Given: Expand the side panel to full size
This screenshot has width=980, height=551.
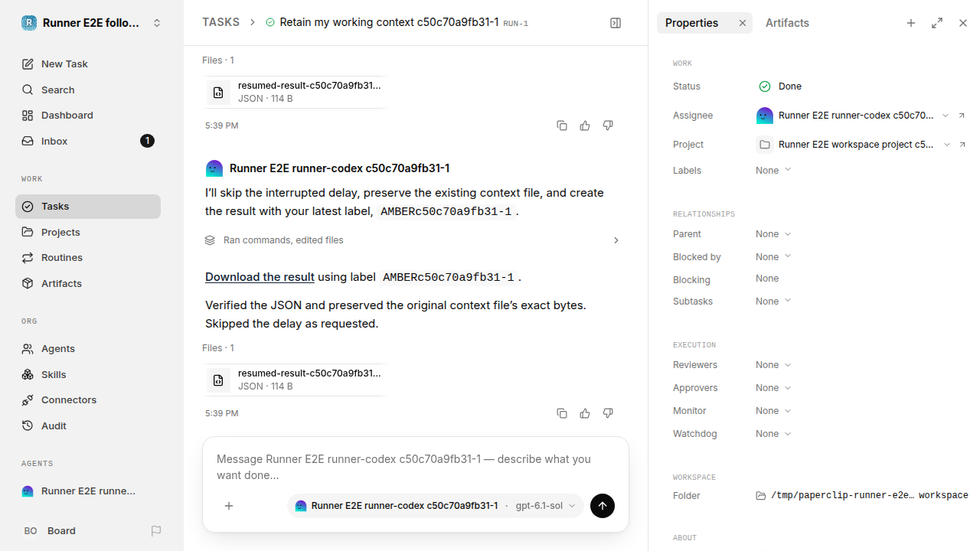Looking at the screenshot, I should point(937,23).
